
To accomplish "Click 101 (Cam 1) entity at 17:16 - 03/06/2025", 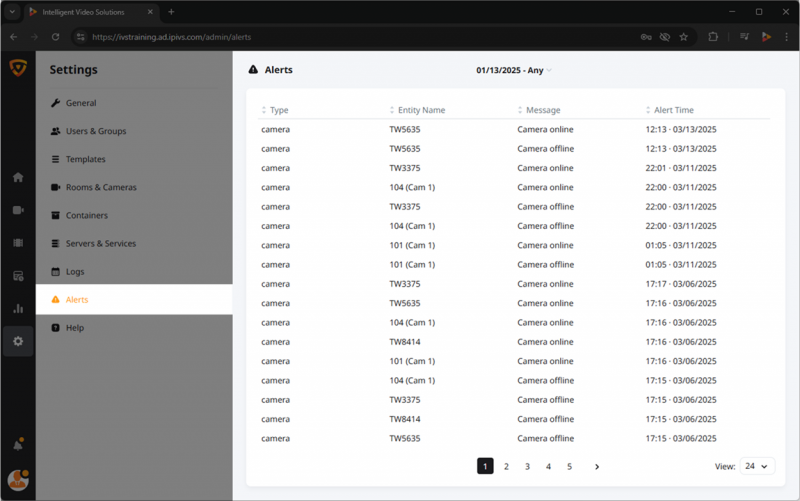I will coord(412,361).
